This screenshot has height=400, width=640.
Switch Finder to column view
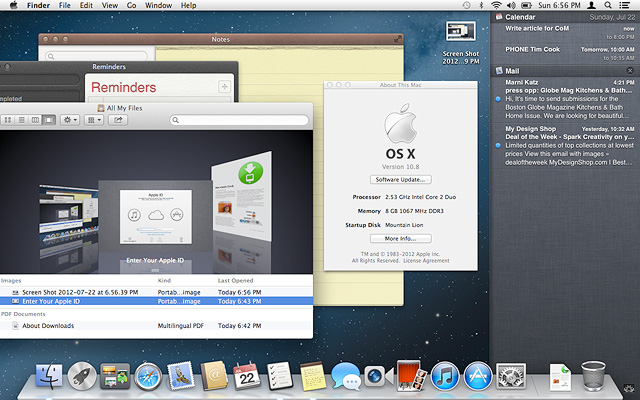pos(35,120)
